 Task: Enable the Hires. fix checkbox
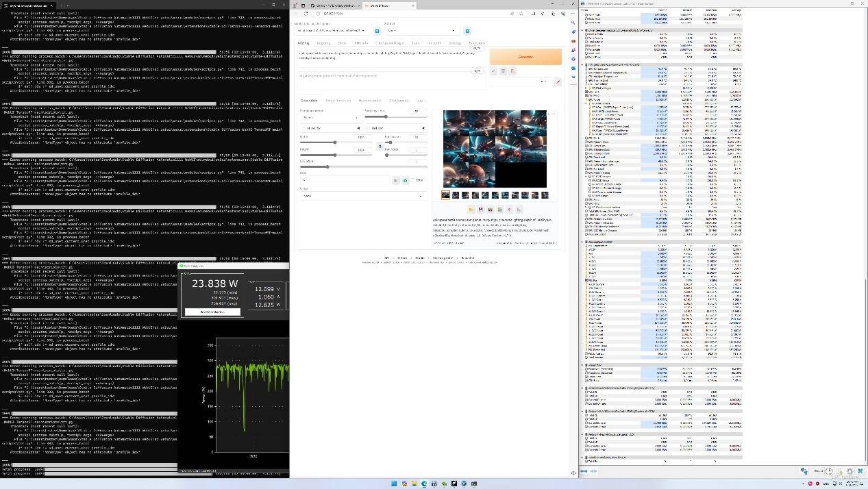[x=304, y=128]
